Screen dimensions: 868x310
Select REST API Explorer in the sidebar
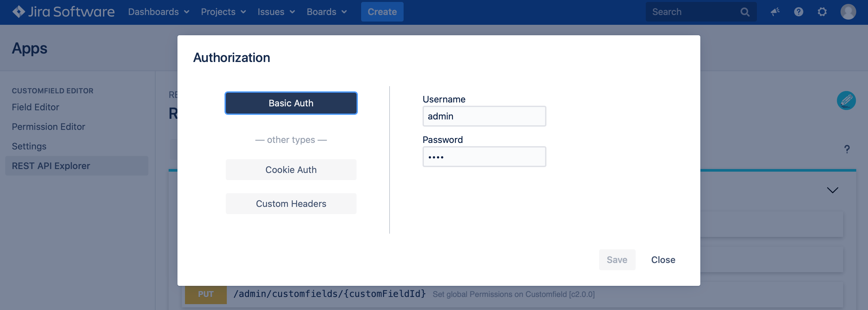point(51,165)
